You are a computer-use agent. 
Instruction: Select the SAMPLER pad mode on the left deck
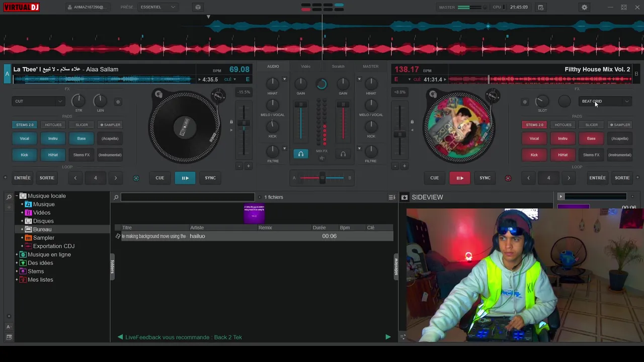[110, 125]
